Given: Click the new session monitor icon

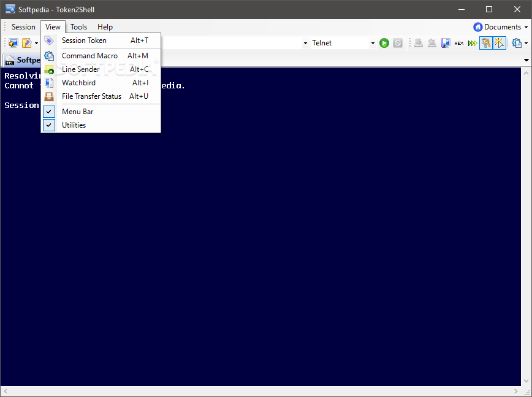Looking at the screenshot, I should [13, 43].
